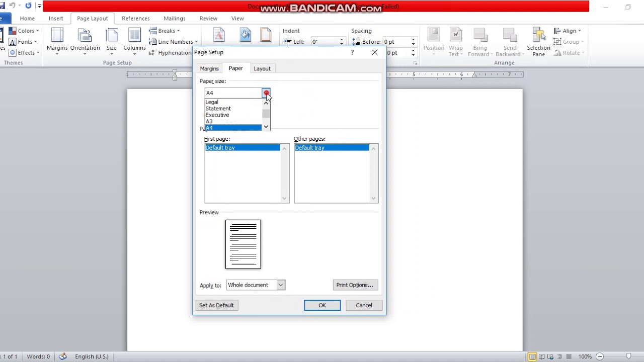Open the Hyphenation menu
Screen dimensions: 644x362
(x=170, y=53)
